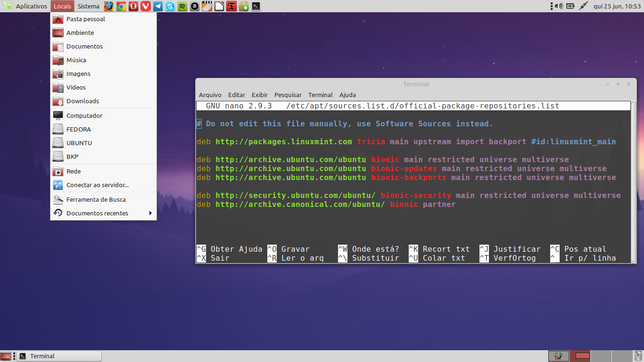This screenshot has height=362, width=644.
Task: Click the Terminal taskbar button
Action: pos(59,356)
